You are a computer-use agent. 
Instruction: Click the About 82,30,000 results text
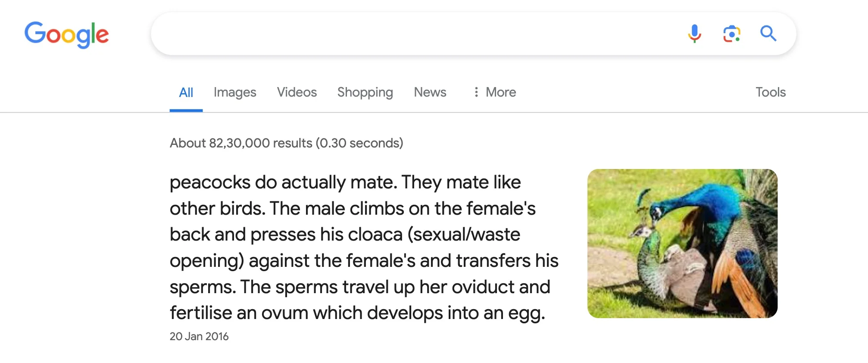click(x=286, y=143)
